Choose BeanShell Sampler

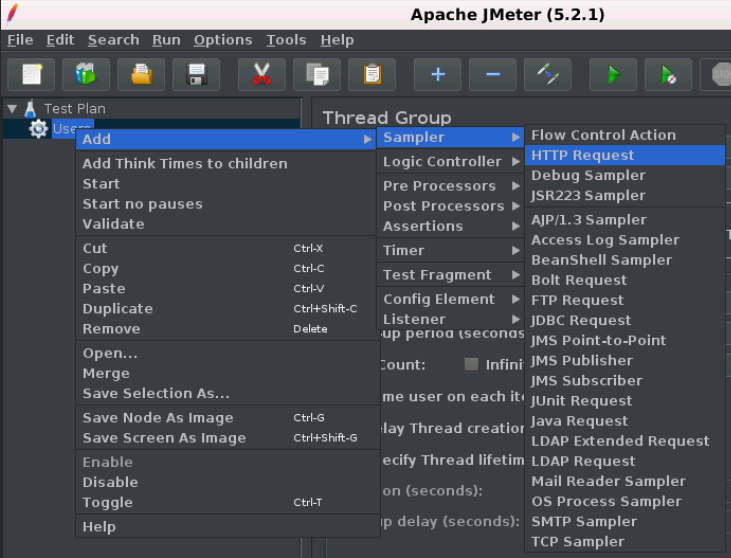pos(625,260)
